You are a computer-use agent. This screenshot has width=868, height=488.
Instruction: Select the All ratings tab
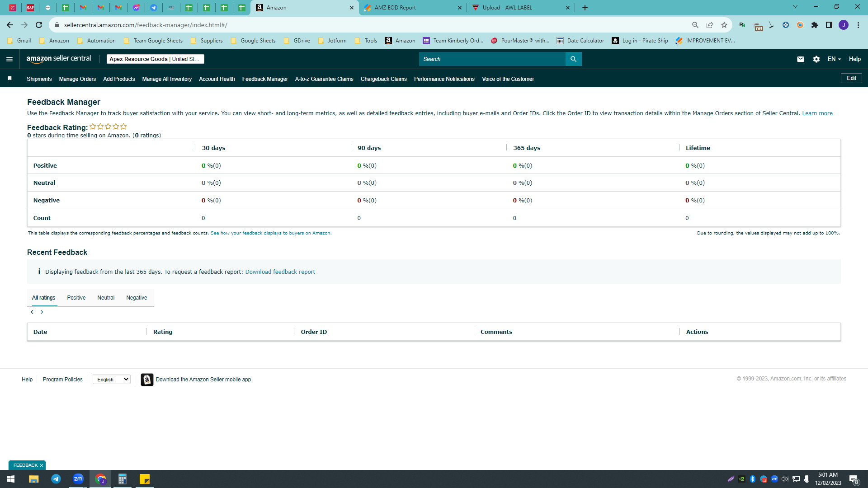click(44, 298)
